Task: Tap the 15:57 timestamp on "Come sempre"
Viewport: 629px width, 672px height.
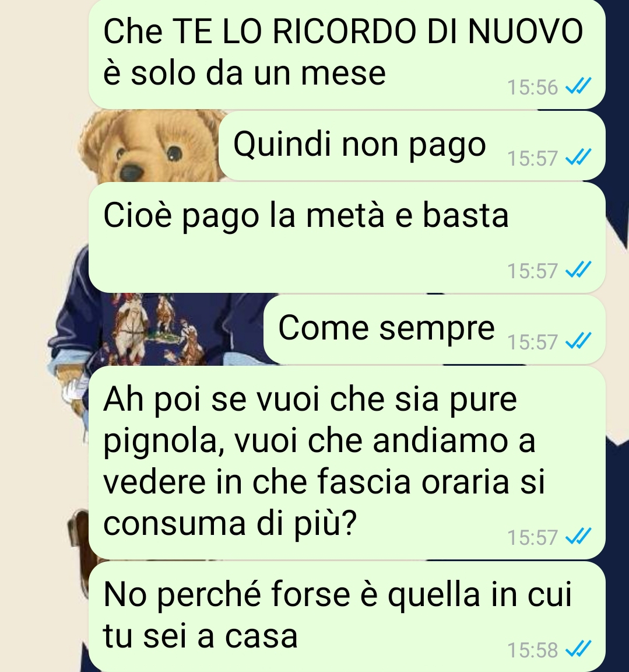Action: click(533, 342)
